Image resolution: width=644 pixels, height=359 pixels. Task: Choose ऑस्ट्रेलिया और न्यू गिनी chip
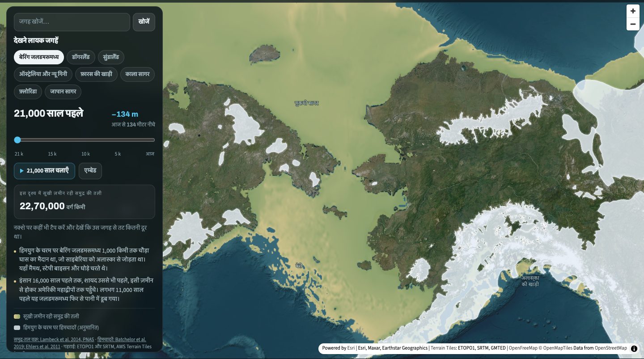click(43, 74)
